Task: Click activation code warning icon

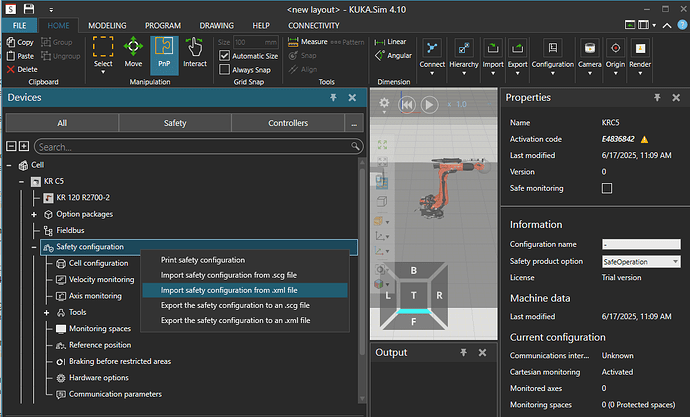Action: tap(644, 139)
